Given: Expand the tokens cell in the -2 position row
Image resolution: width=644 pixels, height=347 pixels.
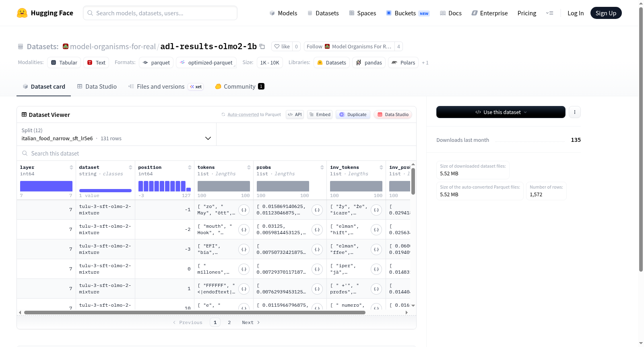Looking at the screenshot, I should point(244,230).
